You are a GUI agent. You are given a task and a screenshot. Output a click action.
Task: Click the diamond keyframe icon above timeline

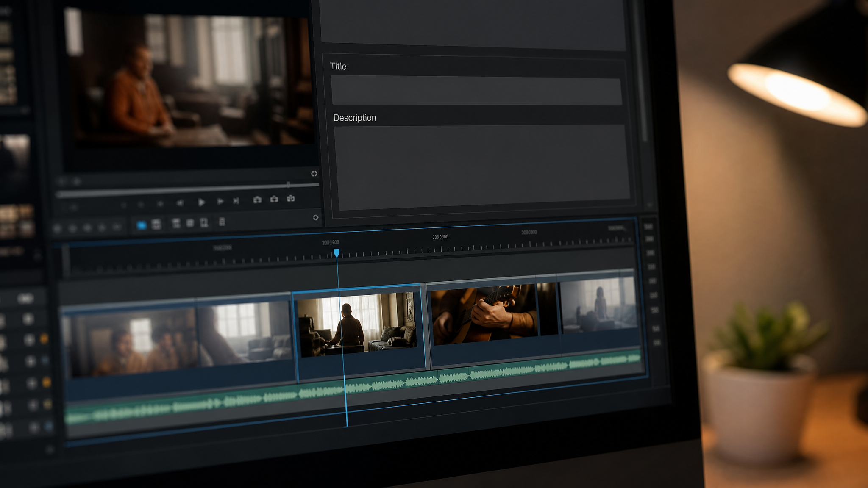pos(316,218)
